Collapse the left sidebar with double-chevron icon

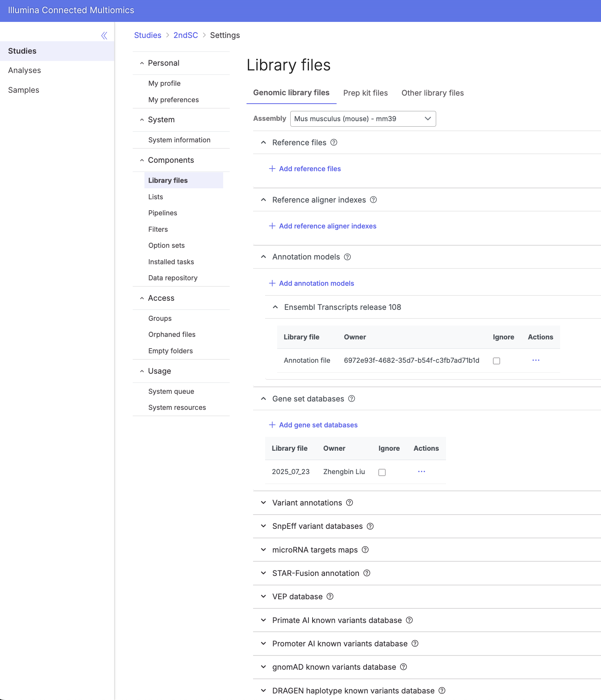pos(104,35)
